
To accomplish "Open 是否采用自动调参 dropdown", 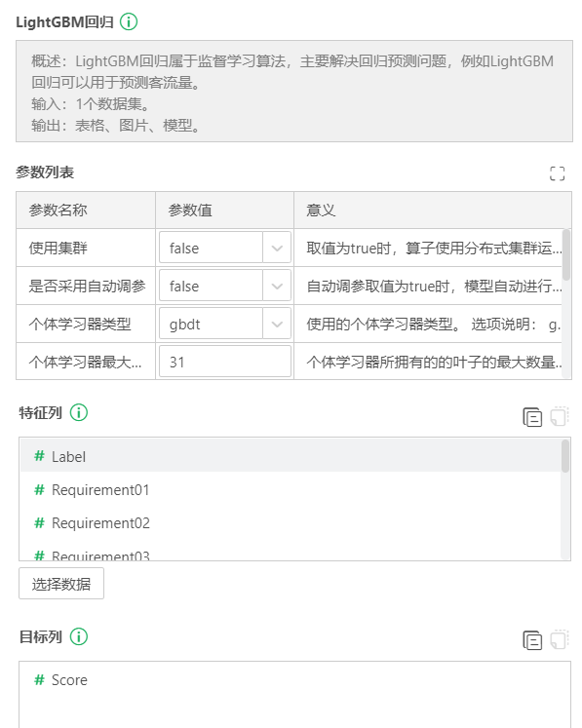I will coord(225,286).
